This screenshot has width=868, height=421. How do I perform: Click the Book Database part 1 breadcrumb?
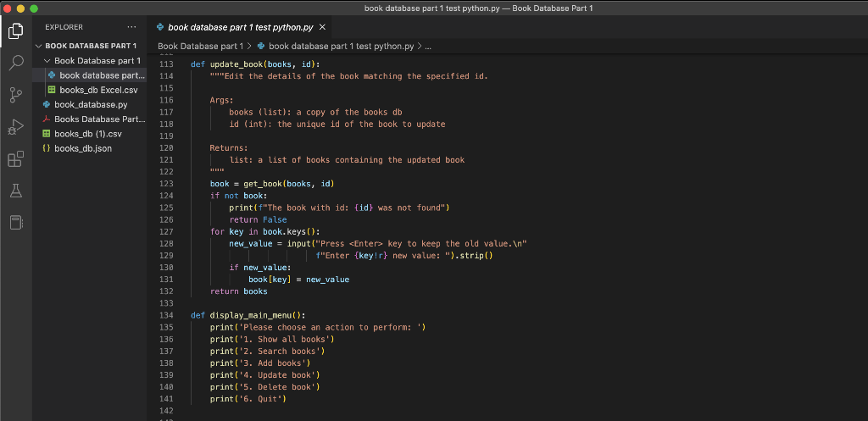tap(199, 46)
